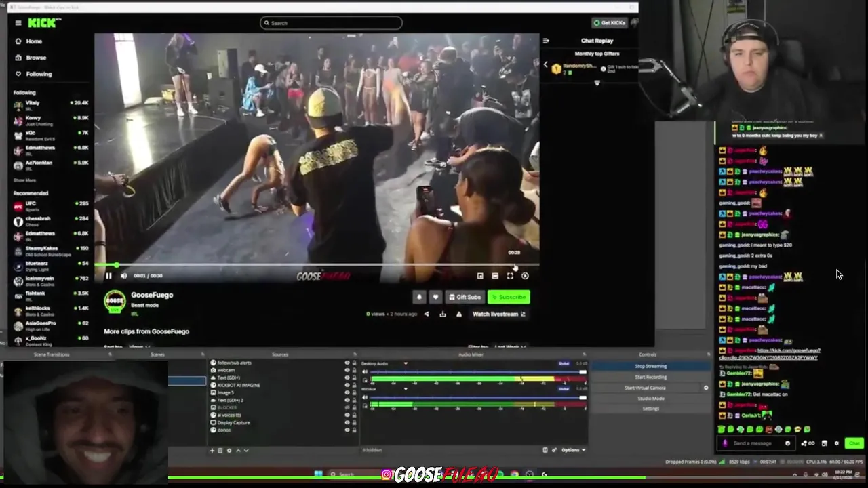Viewport: 868px width, 488px height.
Task: Move selected source down
Action: [245, 451]
